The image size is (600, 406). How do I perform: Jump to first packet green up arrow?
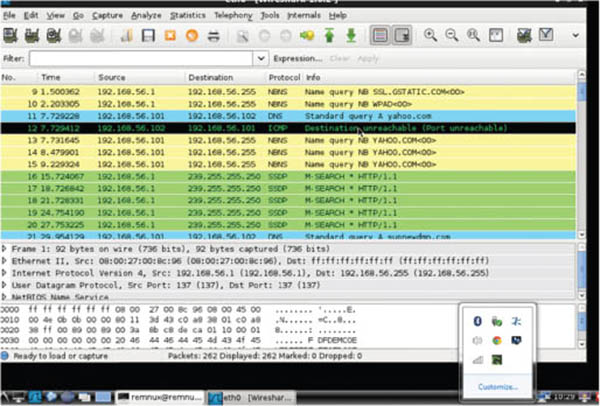(329, 36)
